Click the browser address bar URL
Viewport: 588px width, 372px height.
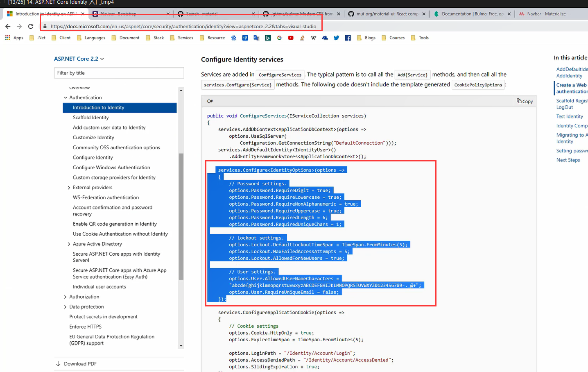[x=183, y=26]
